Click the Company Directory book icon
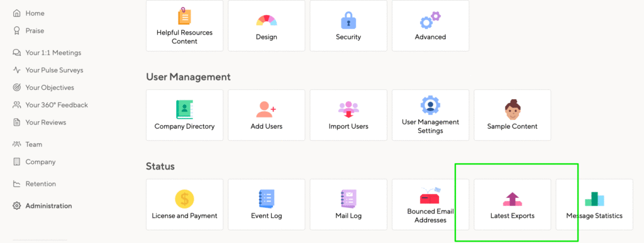This screenshot has width=644, height=243. click(184, 109)
